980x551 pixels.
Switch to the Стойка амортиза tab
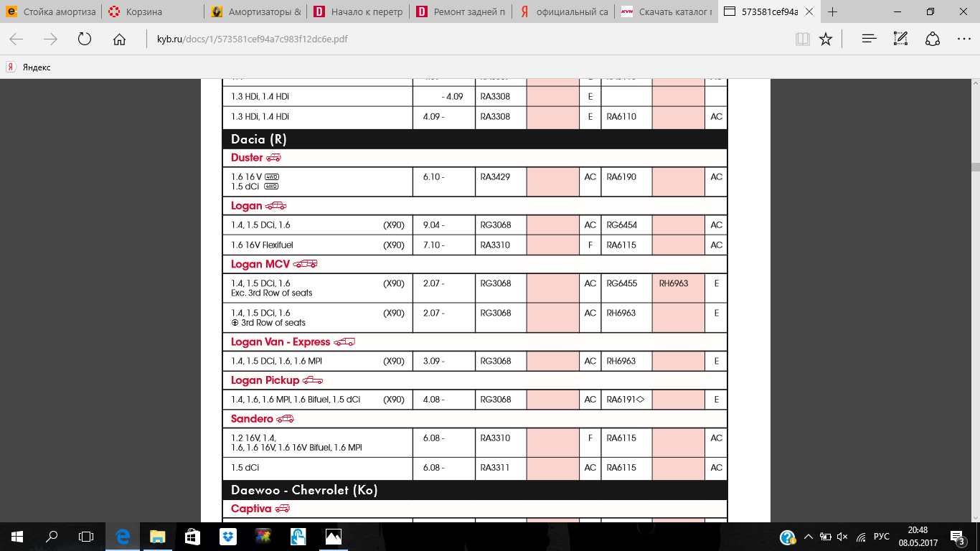point(52,11)
